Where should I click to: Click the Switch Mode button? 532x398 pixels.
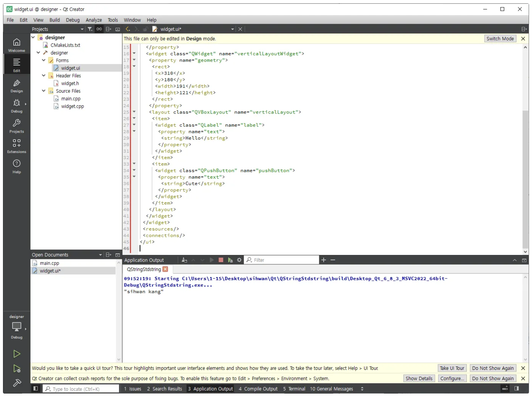(x=500, y=39)
